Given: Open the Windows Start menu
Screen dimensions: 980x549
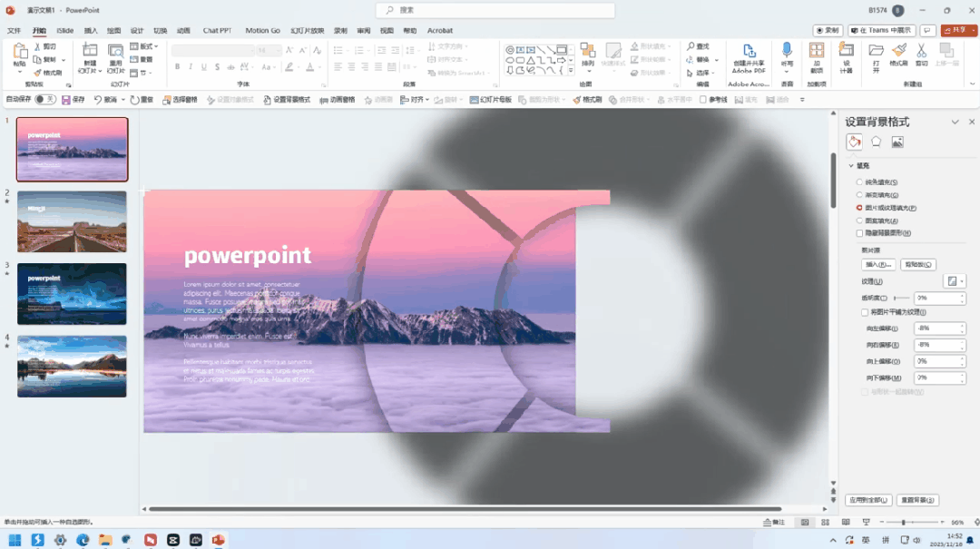Looking at the screenshot, I should pyautogui.click(x=15, y=540).
